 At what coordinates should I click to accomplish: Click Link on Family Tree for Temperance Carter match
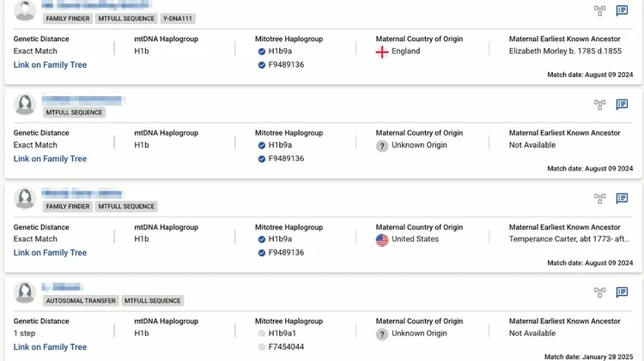click(50, 253)
